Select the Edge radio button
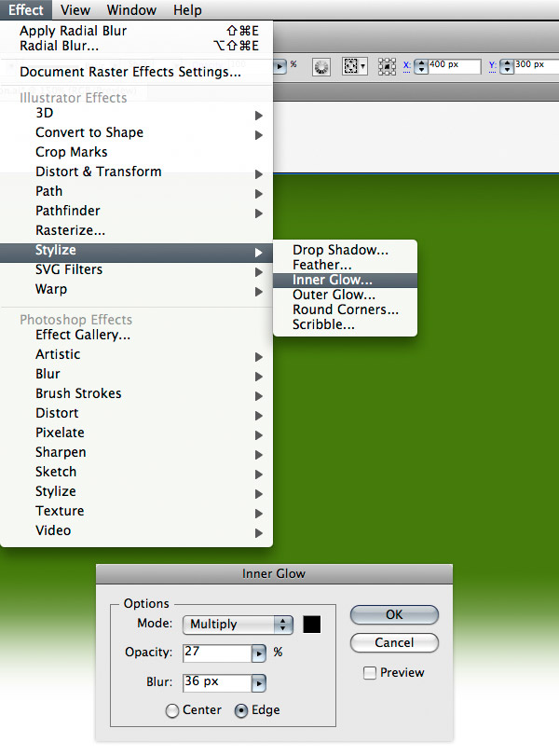This screenshot has width=559, height=756. 241,710
